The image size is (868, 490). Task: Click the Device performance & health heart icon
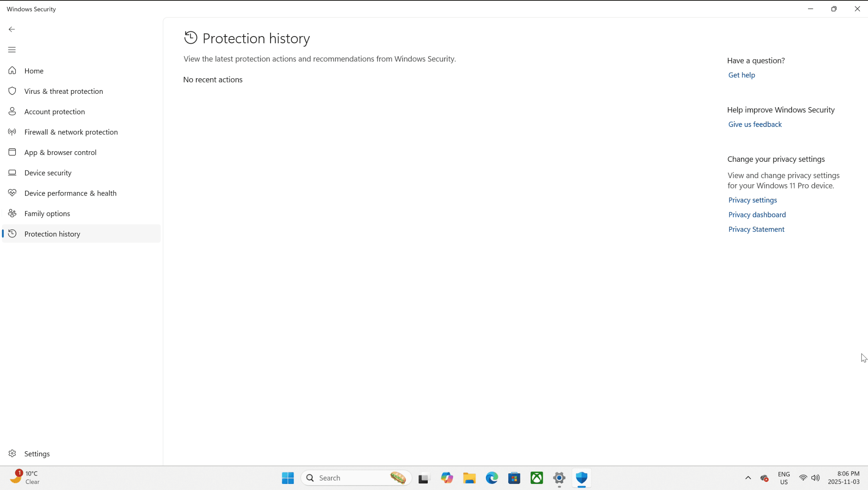(12, 193)
